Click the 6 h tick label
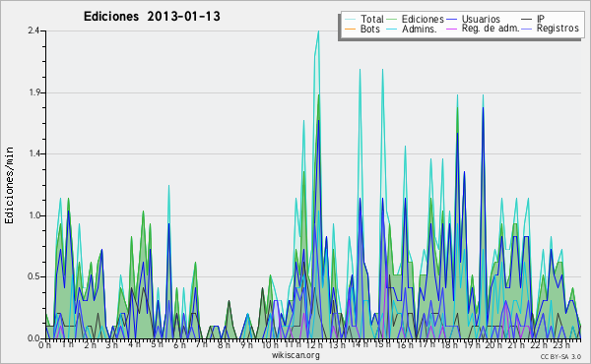This screenshot has height=364, width=591. click(x=179, y=345)
